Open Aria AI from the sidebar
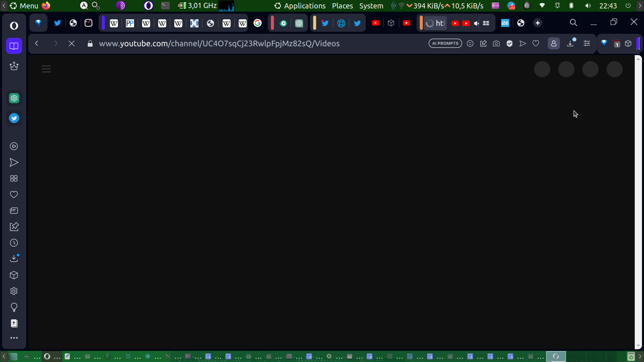This screenshot has width=644, height=362. [x=14, y=66]
